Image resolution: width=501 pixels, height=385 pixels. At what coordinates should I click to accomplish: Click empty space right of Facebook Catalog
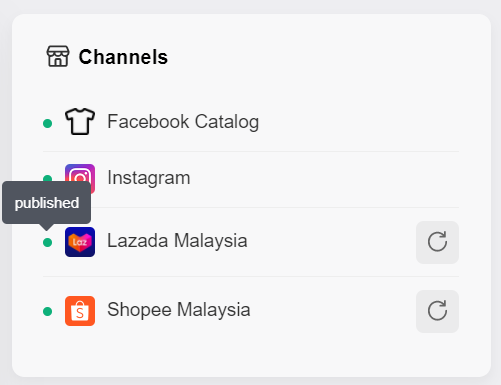(x=359, y=122)
